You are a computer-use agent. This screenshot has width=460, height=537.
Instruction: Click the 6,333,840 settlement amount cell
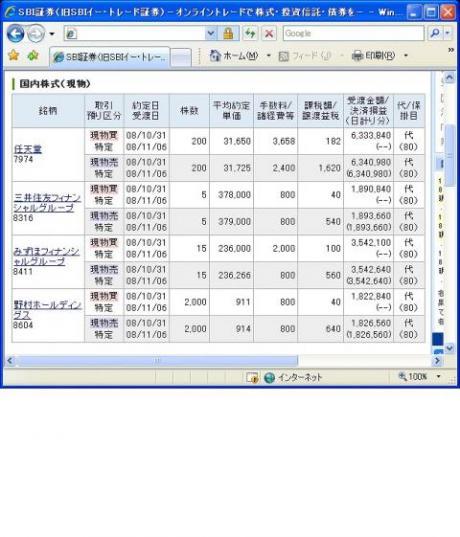click(x=369, y=141)
